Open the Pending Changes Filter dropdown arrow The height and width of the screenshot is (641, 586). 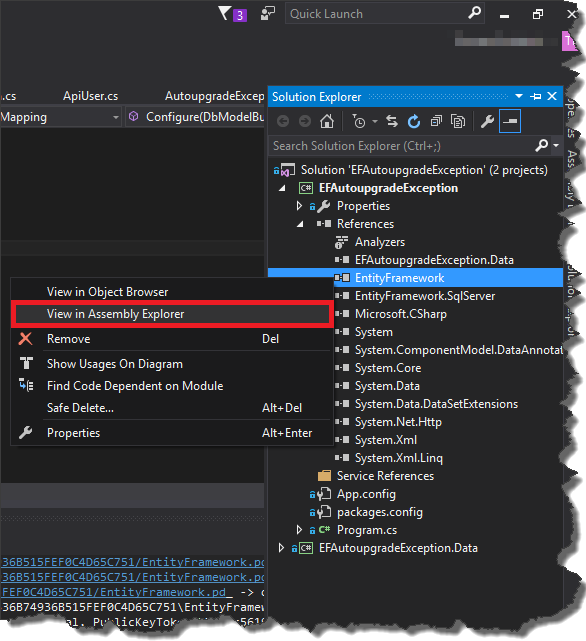tap(375, 121)
